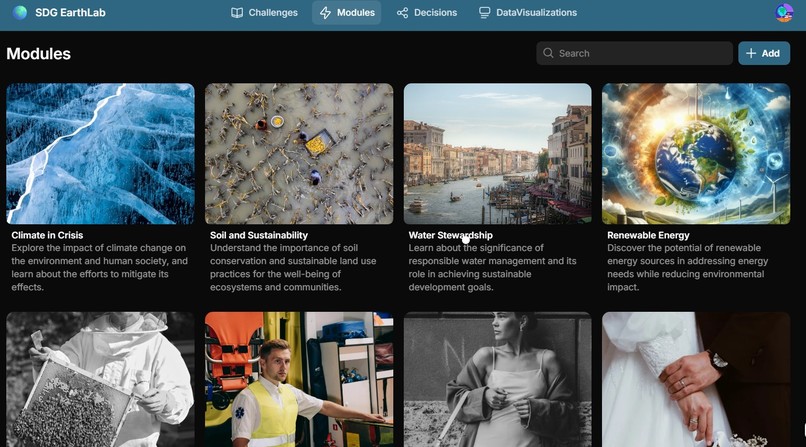Image resolution: width=806 pixels, height=447 pixels.
Task: Open the user profile avatar
Action: click(x=784, y=12)
